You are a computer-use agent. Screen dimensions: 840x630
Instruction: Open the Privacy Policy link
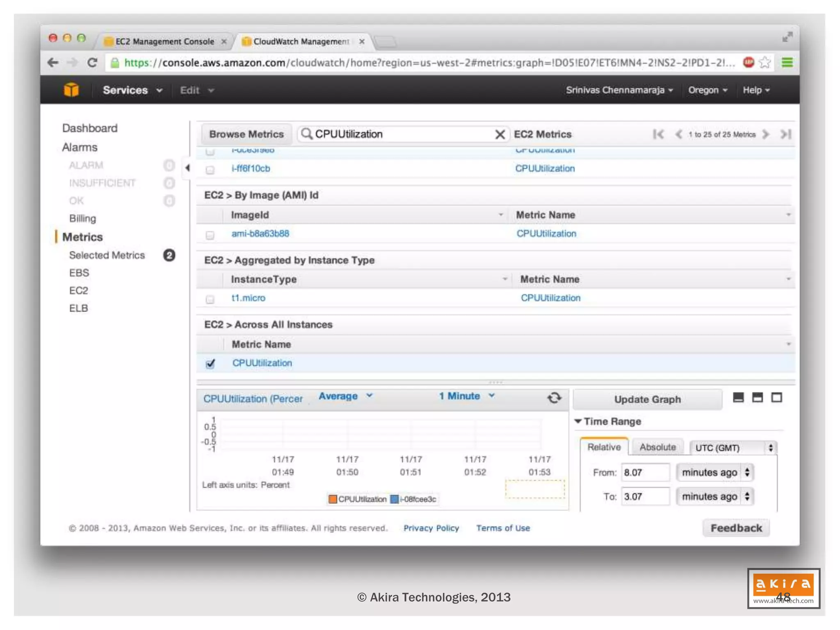431,528
